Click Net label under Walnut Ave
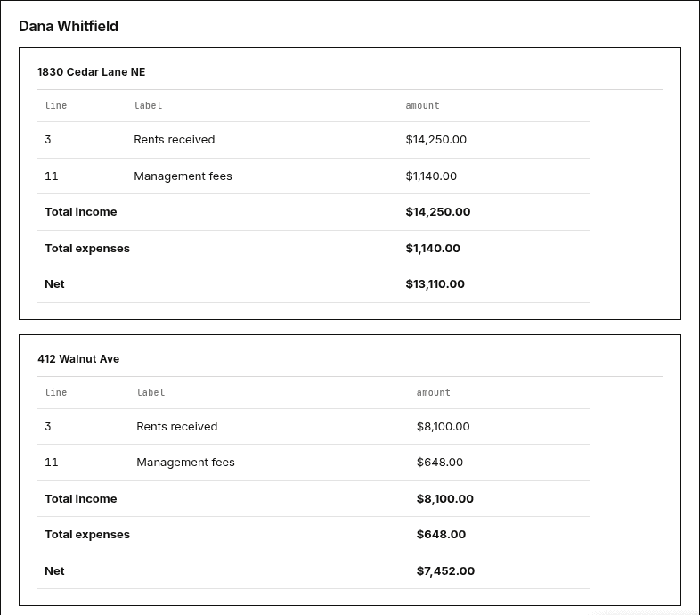 [54, 571]
